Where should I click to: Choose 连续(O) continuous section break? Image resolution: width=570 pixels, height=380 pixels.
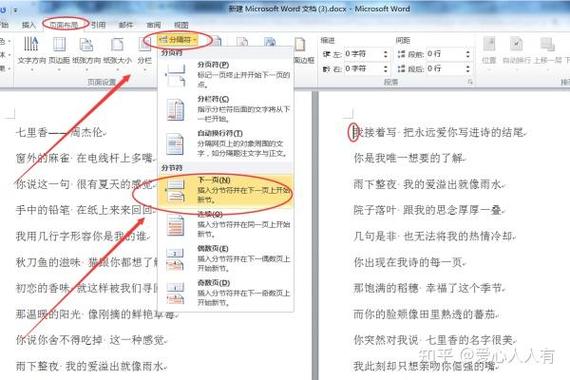tap(225, 224)
